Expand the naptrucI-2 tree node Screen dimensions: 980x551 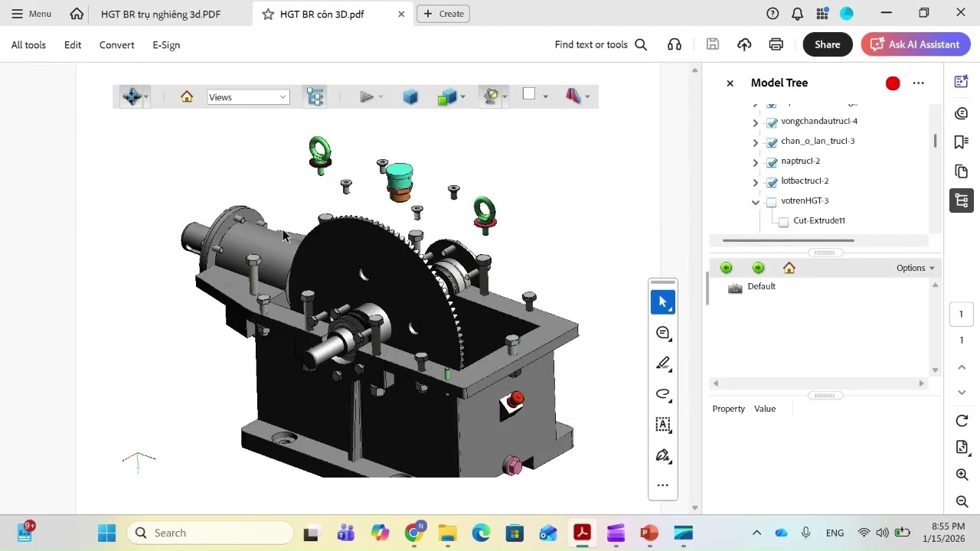tap(756, 162)
